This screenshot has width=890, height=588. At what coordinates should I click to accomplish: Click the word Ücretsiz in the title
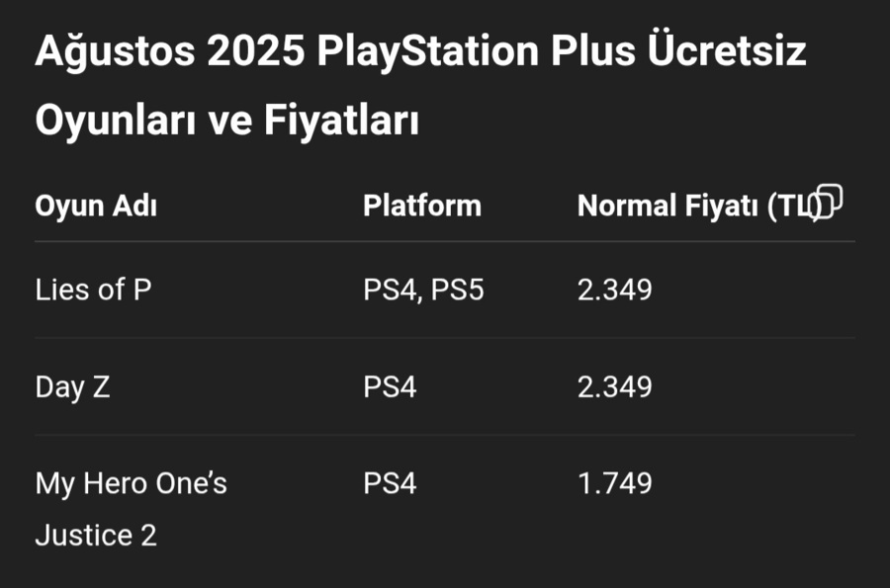tap(727, 51)
